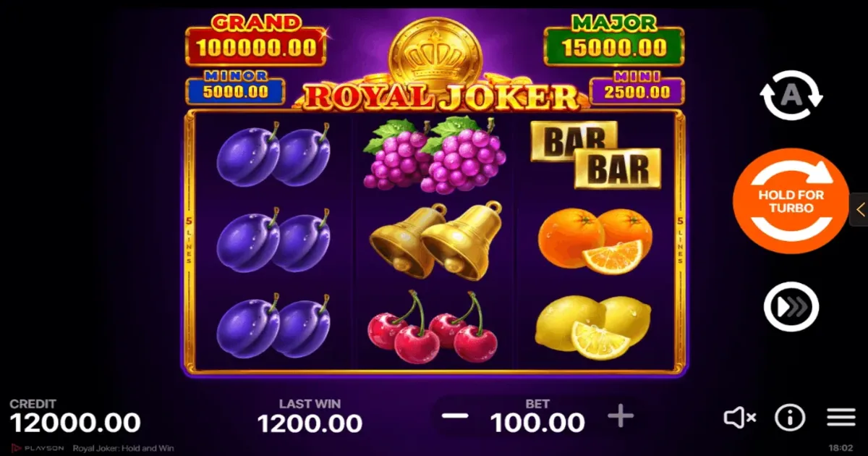Decrease the bet with the minus button
The image size is (868, 456).
(x=455, y=417)
